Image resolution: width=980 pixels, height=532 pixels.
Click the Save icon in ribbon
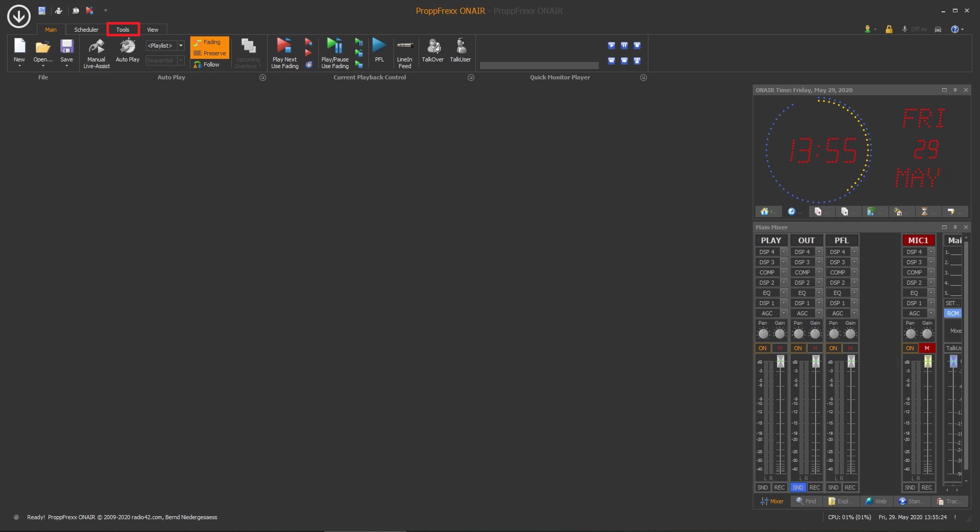[x=67, y=47]
